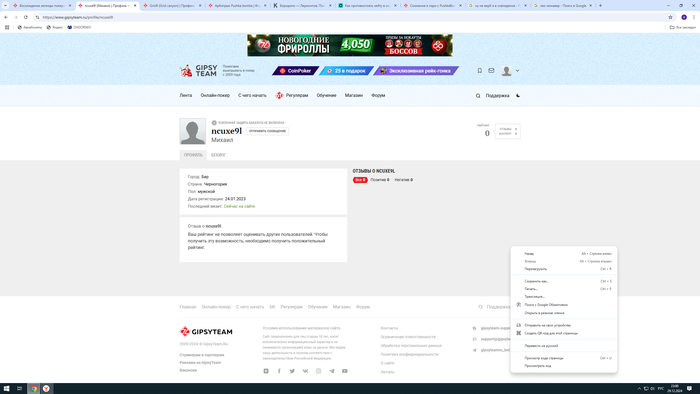Image resolution: width=700 pixels, height=394 pixels.
Task: Go to the GipsyTeam logo home link
Action: [x=199, y=71]
